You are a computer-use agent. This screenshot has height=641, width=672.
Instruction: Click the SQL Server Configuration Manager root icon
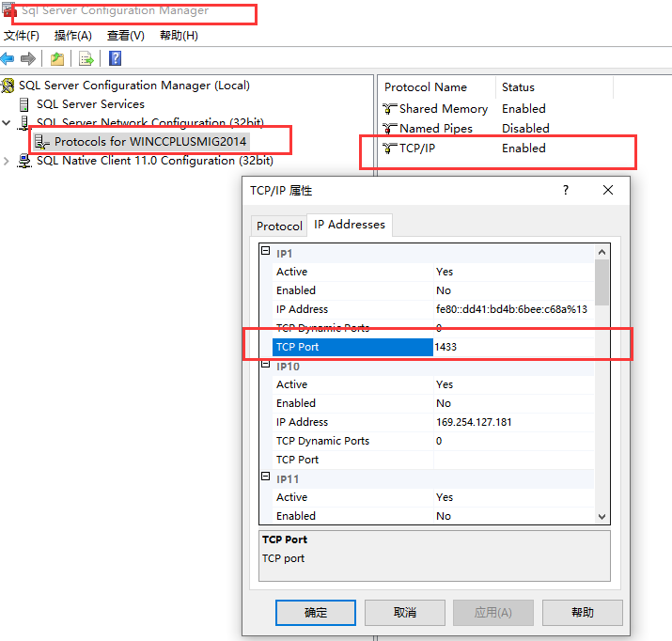point(8,86)
